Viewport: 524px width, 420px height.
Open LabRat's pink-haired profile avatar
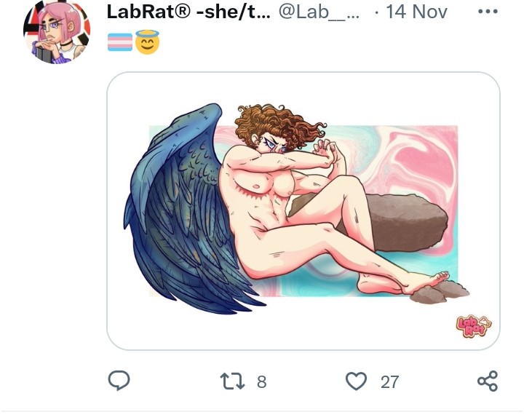(x=57, y=32)
